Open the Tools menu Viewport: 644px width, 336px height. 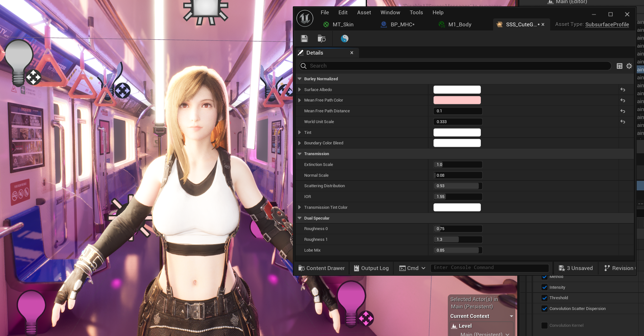point(416,12)
